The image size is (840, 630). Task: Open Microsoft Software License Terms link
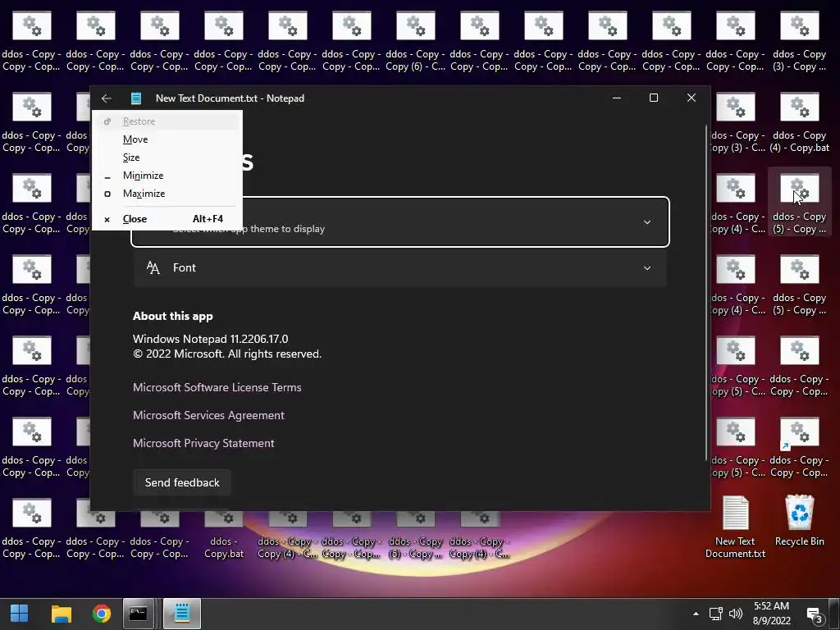coord(217,387)
